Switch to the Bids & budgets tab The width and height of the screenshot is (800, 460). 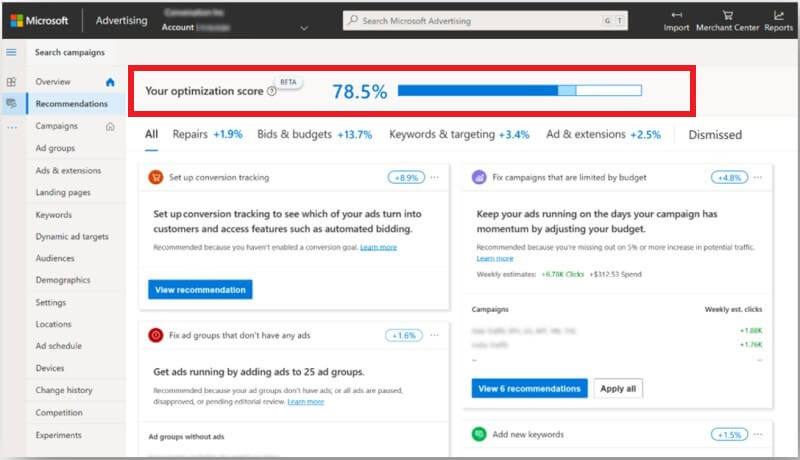314,134
